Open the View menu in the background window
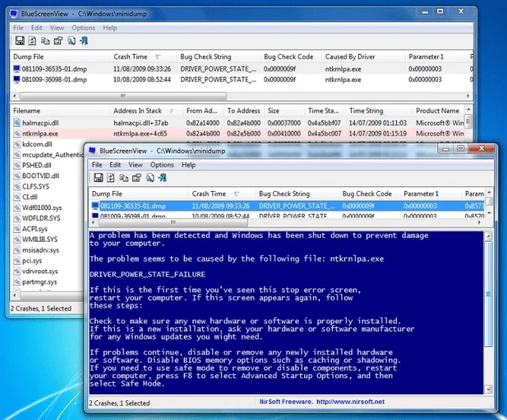 point(57,28)
